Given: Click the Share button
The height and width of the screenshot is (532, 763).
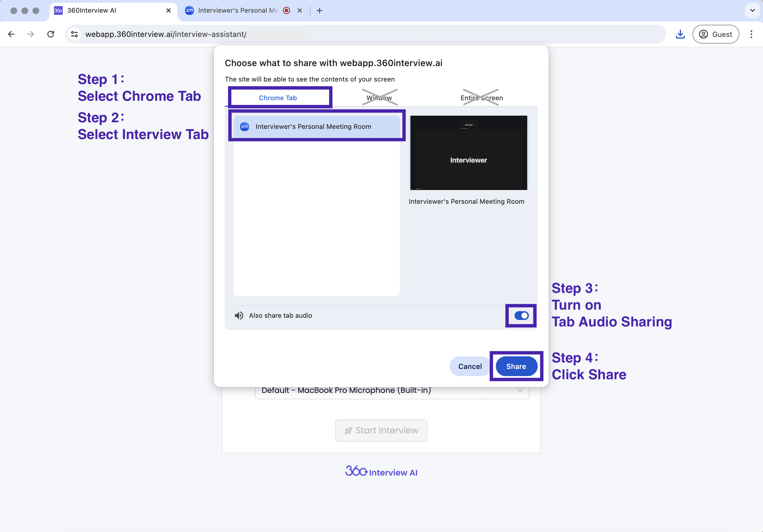Looking at the screenshot, I should [516, 367].
